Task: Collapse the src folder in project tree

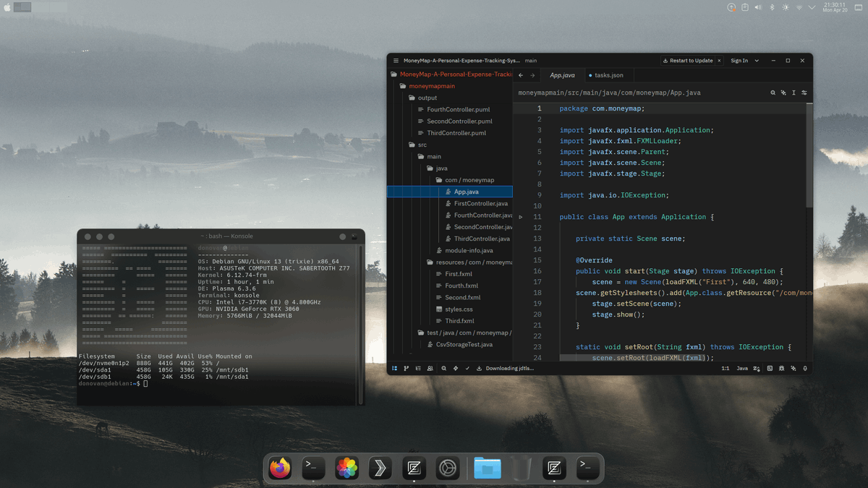Action: [450, 145]
